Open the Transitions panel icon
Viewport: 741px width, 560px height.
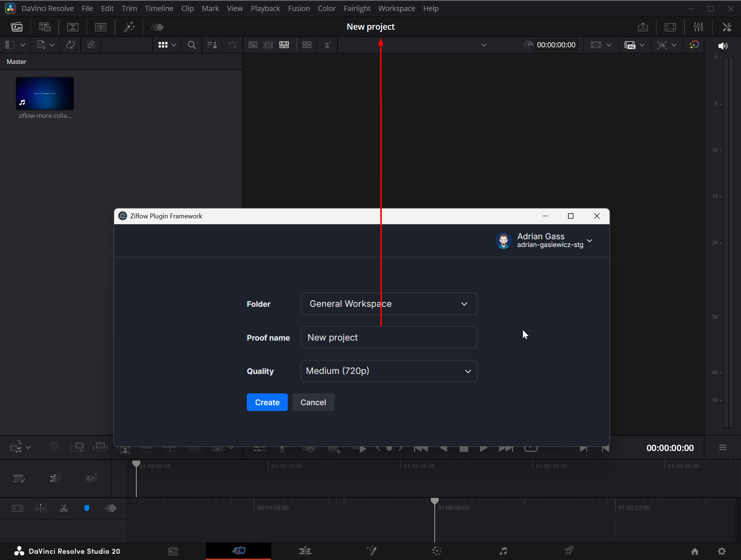73,27
